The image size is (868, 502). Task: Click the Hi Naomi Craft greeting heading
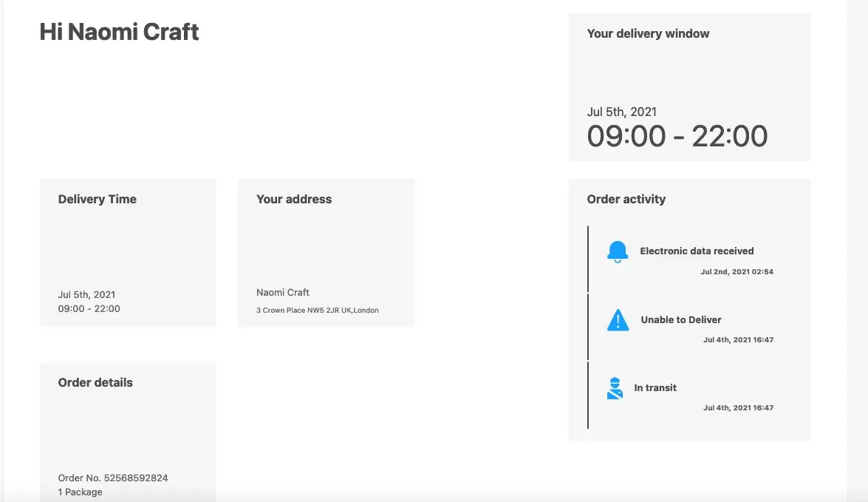(119, 32)
